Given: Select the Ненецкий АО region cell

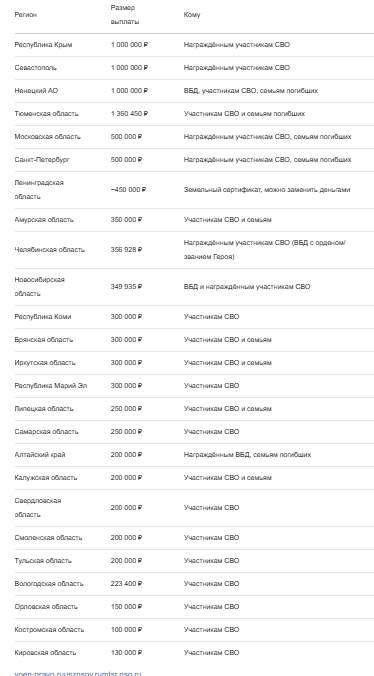Looking at the screenshot, I should pos(36,91).
